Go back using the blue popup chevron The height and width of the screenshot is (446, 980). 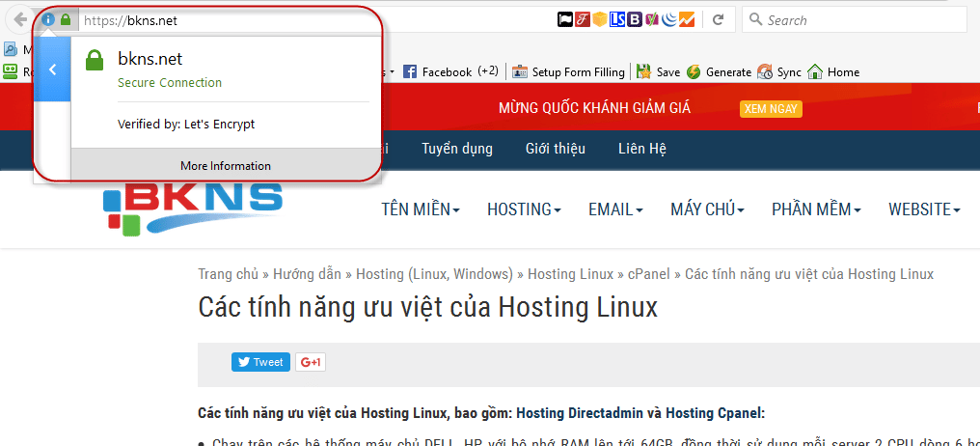[x=52, y=70]
